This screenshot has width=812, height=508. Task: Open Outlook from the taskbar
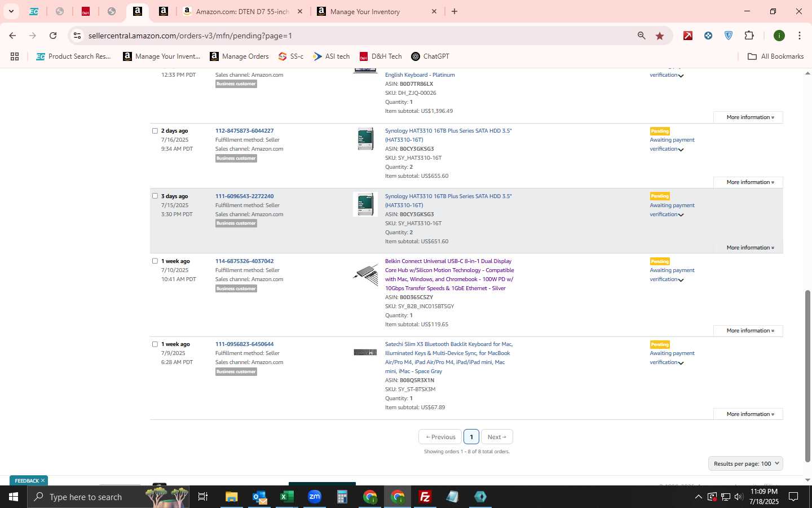pos(259,497)
